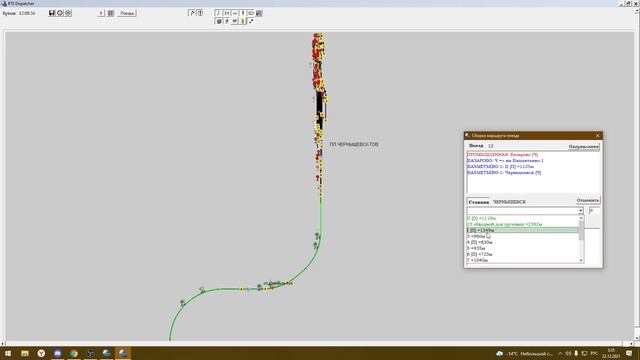Open Yandex Browser from the taskbar
640x360 pixels.
(x=41, y=353)
